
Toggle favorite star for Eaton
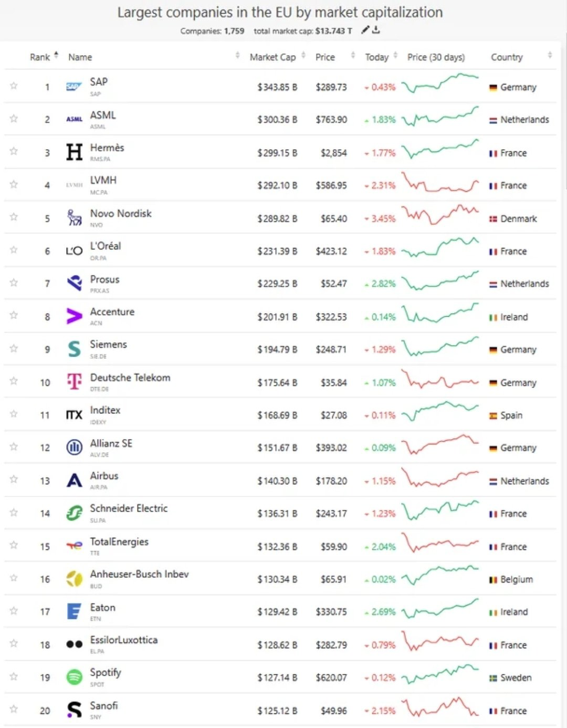coord(14,610)
